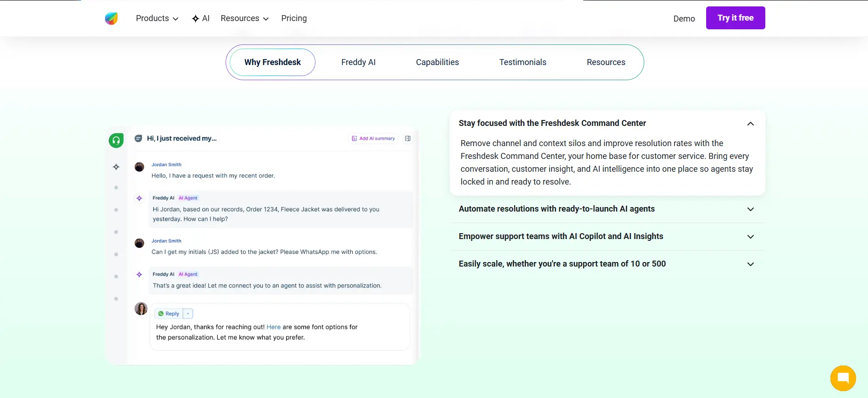Click the WhatsApp Reply button

click(x=169, y=314)
